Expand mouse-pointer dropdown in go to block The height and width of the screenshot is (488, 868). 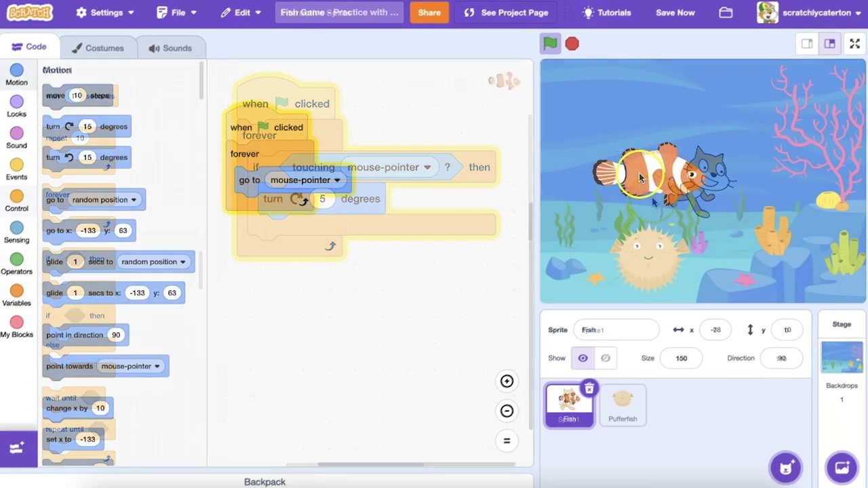(337, 180)
